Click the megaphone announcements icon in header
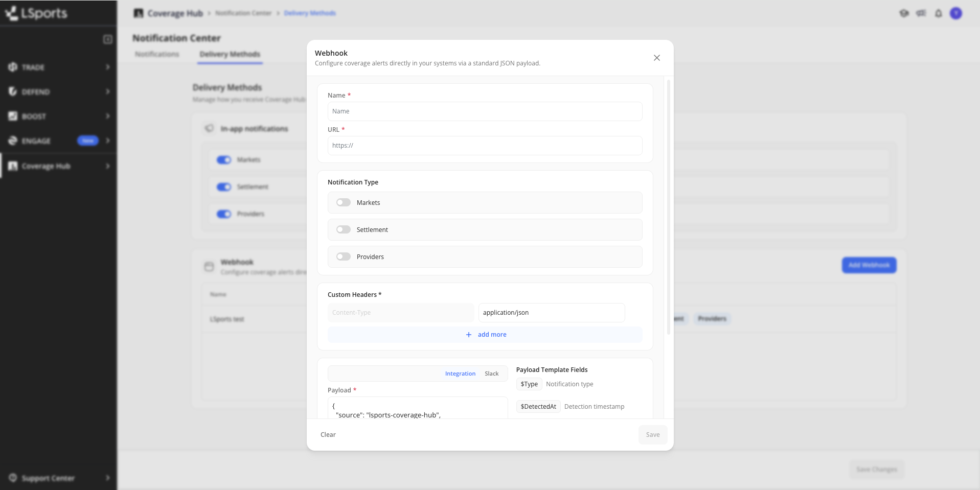Viewport: 980px width, 490px height. point(921,13)
